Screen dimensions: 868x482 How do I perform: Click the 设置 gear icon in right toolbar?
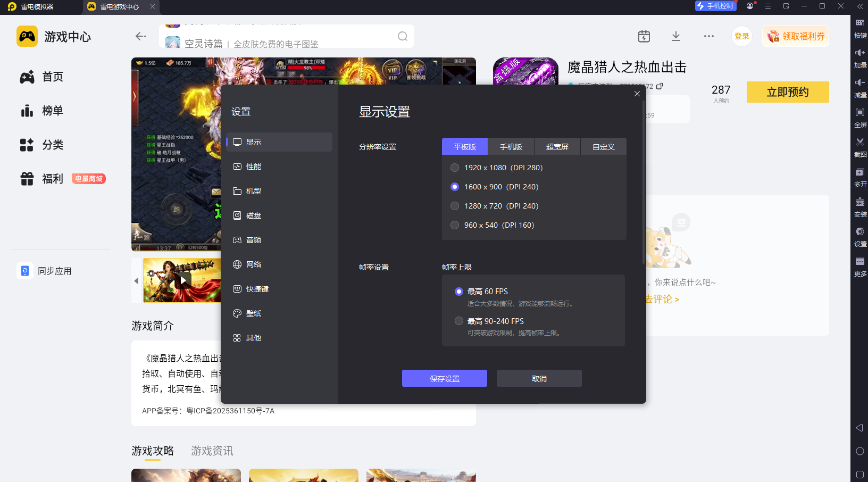[x=859, y=232]
